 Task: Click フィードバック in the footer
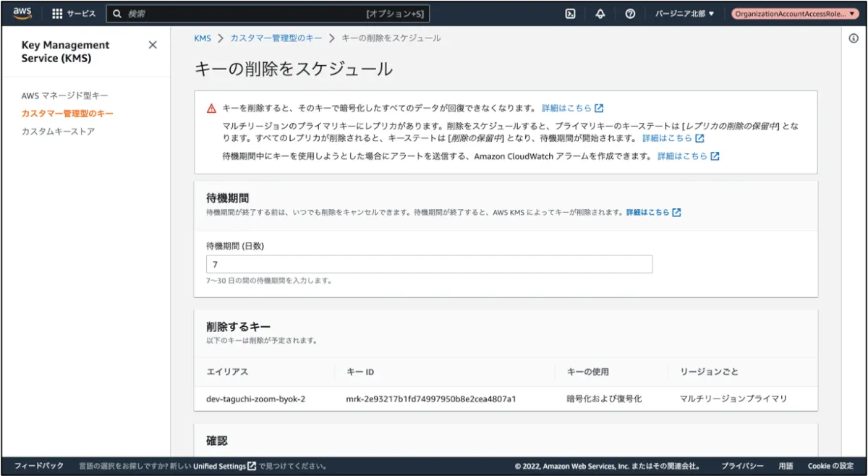(39, 466)
